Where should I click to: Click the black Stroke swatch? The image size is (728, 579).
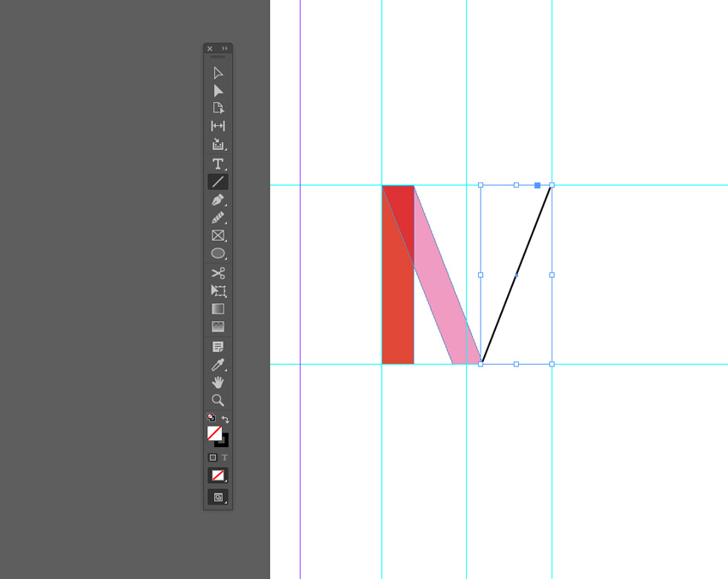tap(225, 442)
